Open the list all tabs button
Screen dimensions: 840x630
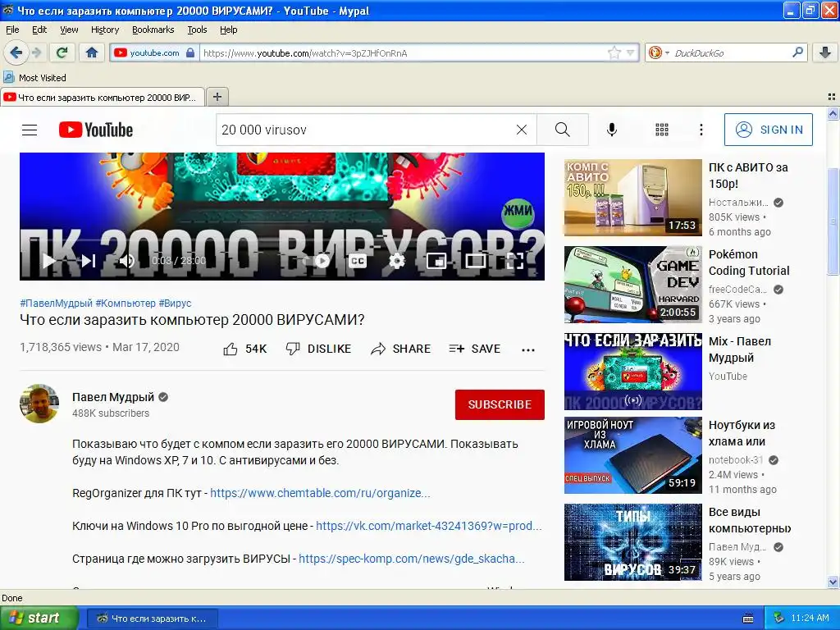point(832,97)
